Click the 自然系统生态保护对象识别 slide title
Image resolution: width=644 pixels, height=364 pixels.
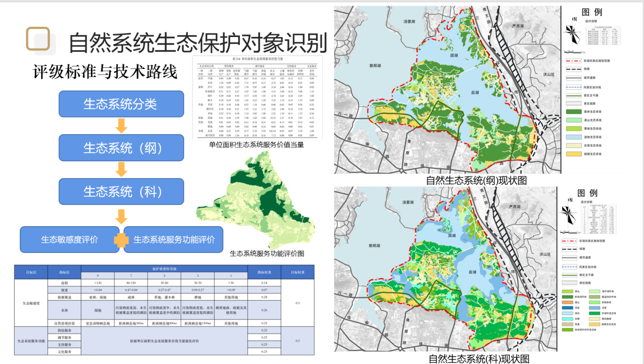click(x=198, y=44)
